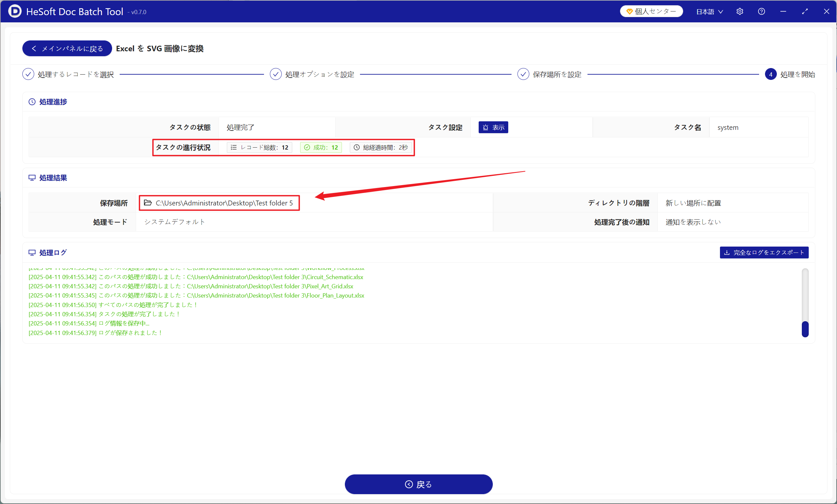The image size is (837, 504).
Task: Export logs with 完全なログをエクスポート
Action: point(764,252)
